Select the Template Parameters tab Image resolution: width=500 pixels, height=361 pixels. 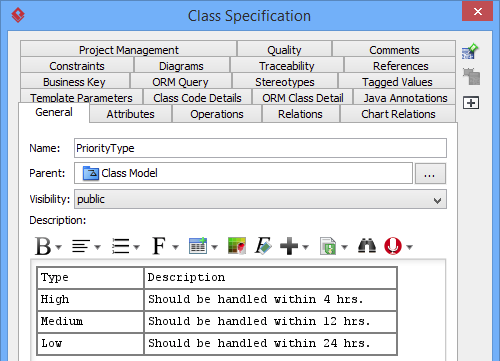coord(81,97)
